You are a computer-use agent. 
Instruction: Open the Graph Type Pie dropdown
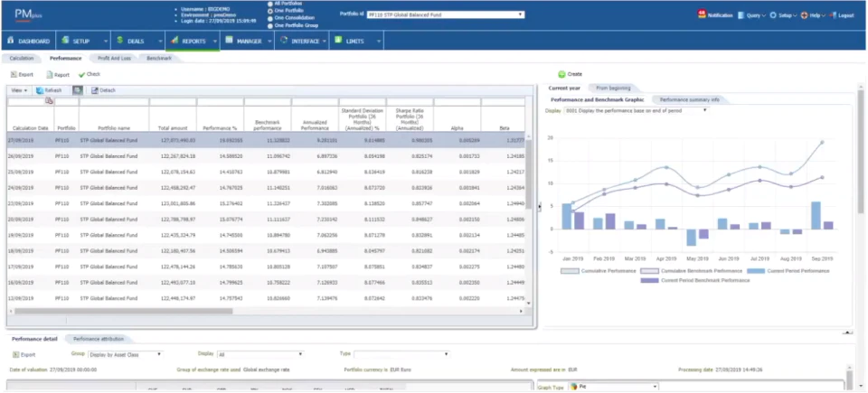point(613,387)
